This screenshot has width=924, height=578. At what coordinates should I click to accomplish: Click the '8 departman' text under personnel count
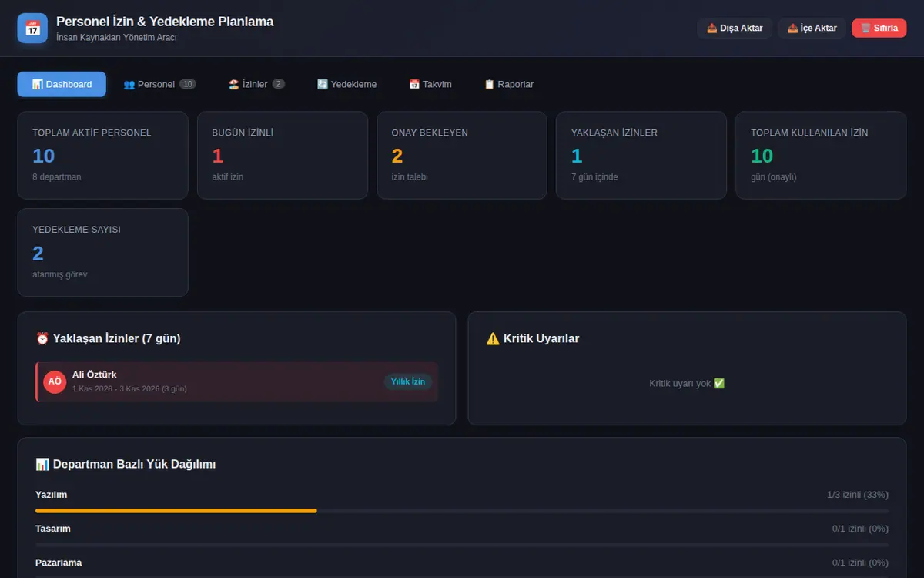[57, 177]
